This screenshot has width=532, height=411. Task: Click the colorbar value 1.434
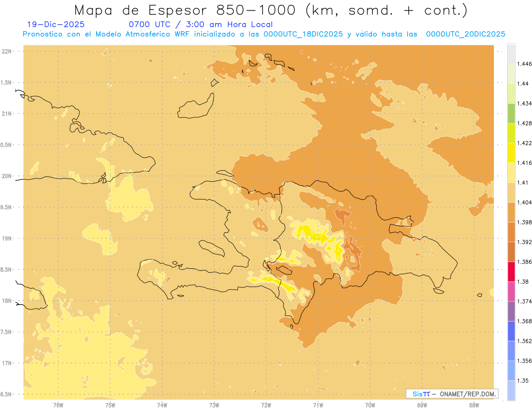click(524, 103)
